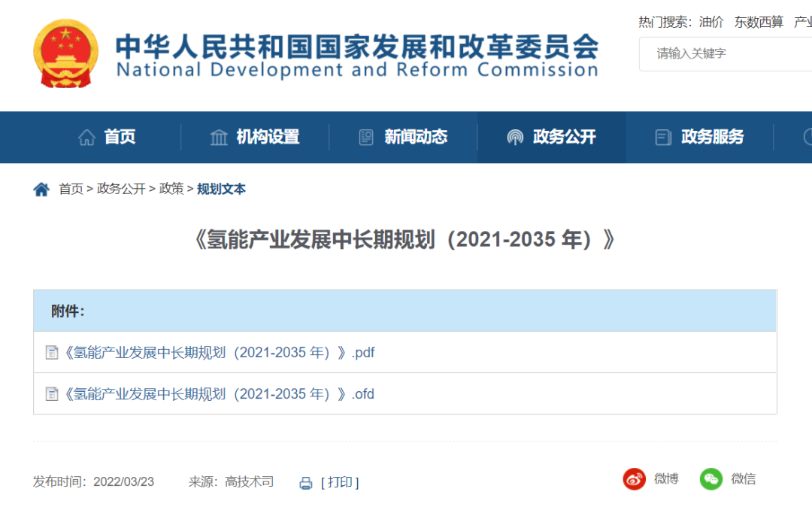Share via the WeChat icon
This screenshot has height=513, width=812.
710,479
